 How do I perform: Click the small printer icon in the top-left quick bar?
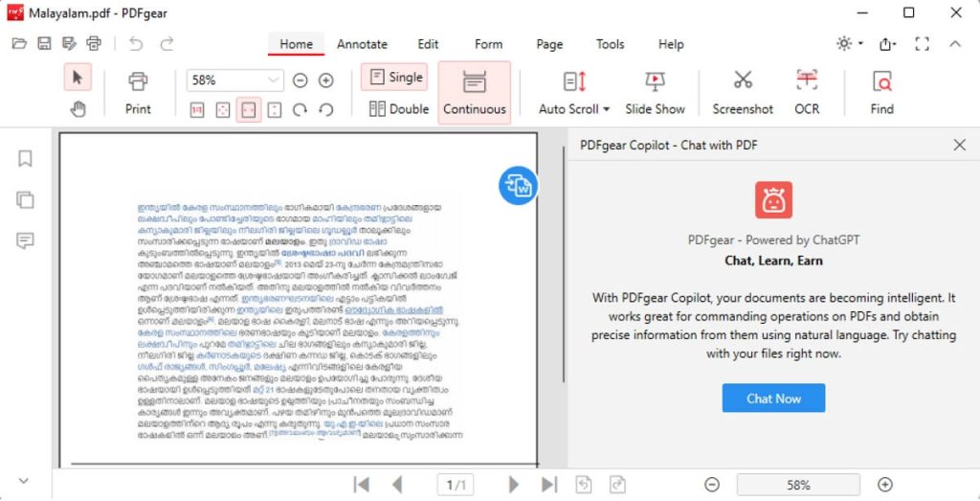[94, 44]
